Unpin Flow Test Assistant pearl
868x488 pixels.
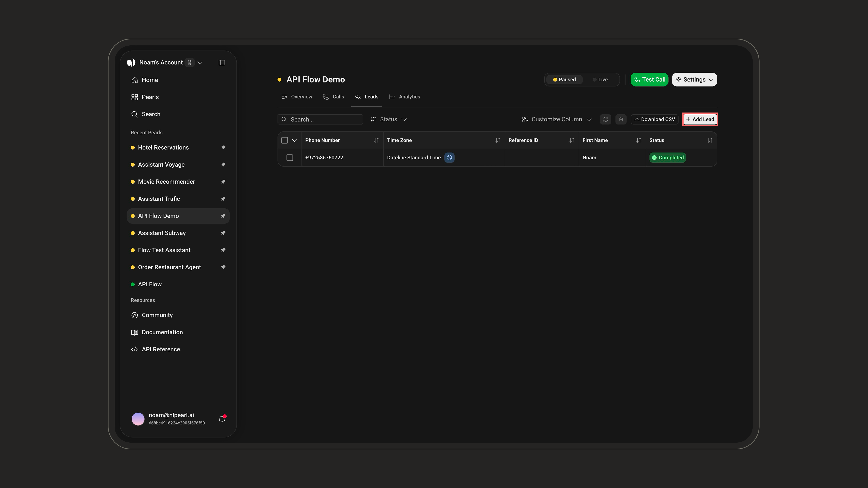click(223, 250)
